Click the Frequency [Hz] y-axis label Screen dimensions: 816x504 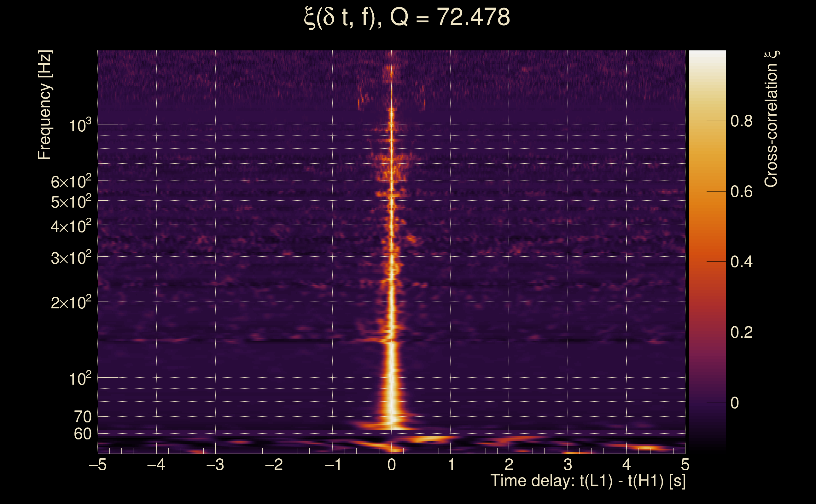coord(45,105)
